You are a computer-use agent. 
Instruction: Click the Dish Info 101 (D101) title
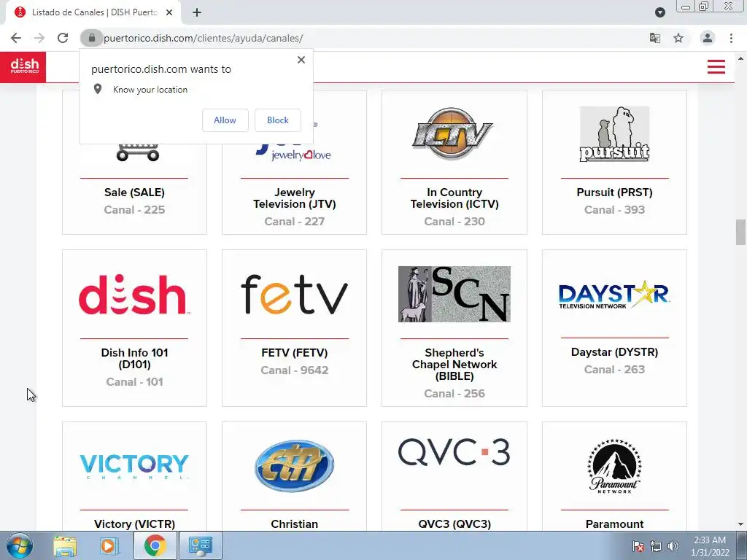click(x=134, y=359)
